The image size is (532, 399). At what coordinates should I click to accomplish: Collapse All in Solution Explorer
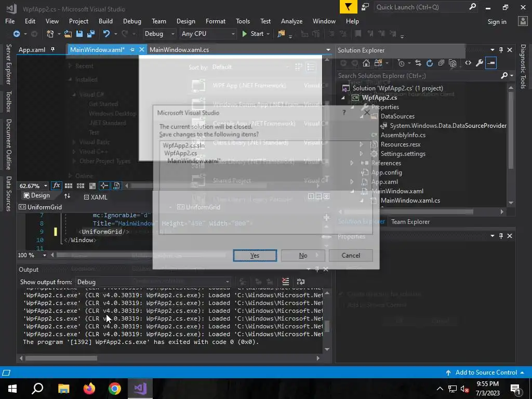pos(441,63)
